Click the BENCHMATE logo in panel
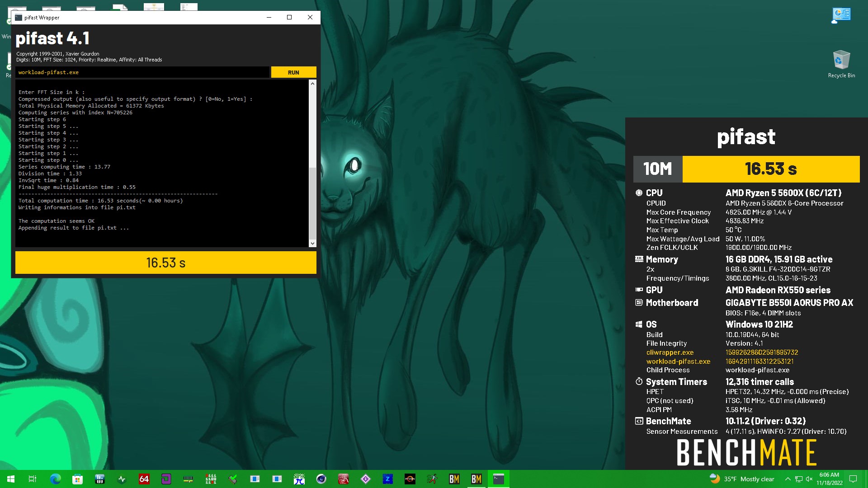This screenshot has height=488, width=868. (x=746, y=453)
